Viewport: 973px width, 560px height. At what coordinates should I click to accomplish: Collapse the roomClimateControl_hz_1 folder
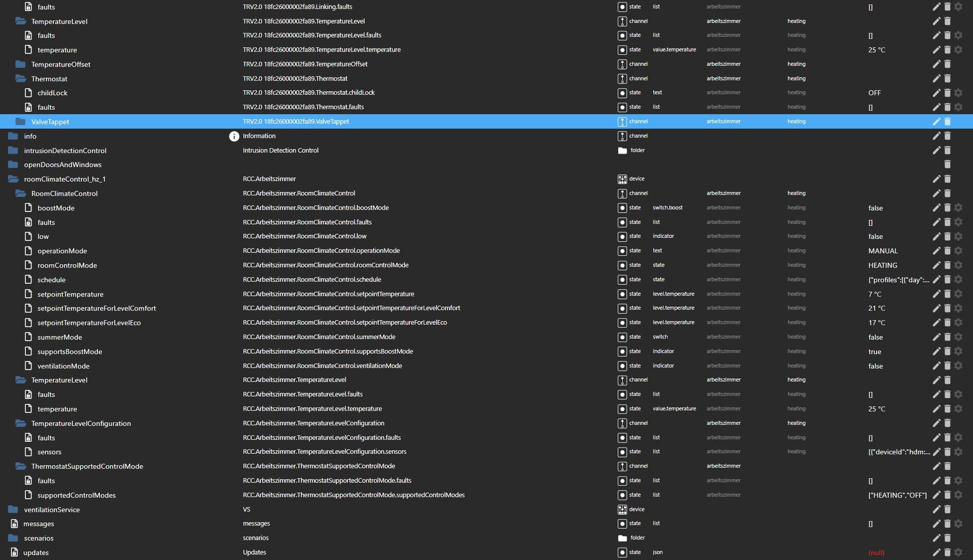(13, 179)
